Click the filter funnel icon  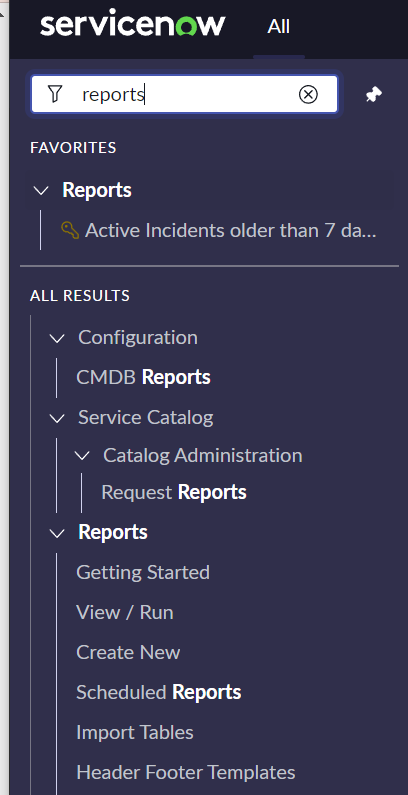click(55, 94)
